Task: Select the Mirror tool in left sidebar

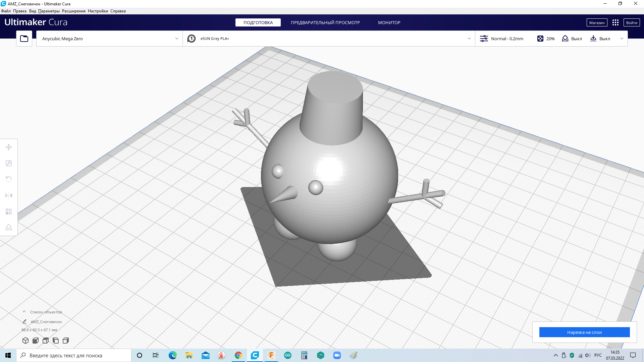Action: pos(9,195)
